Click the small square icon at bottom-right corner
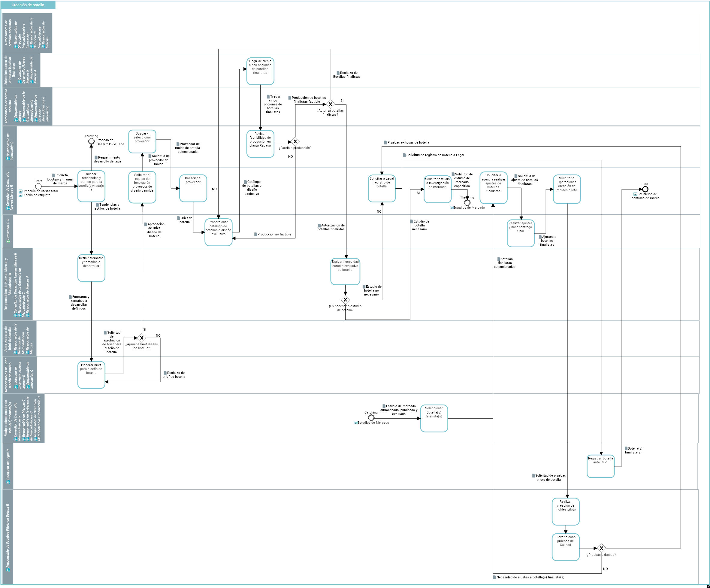The image size is (710, 588). [x=708, y=586]
